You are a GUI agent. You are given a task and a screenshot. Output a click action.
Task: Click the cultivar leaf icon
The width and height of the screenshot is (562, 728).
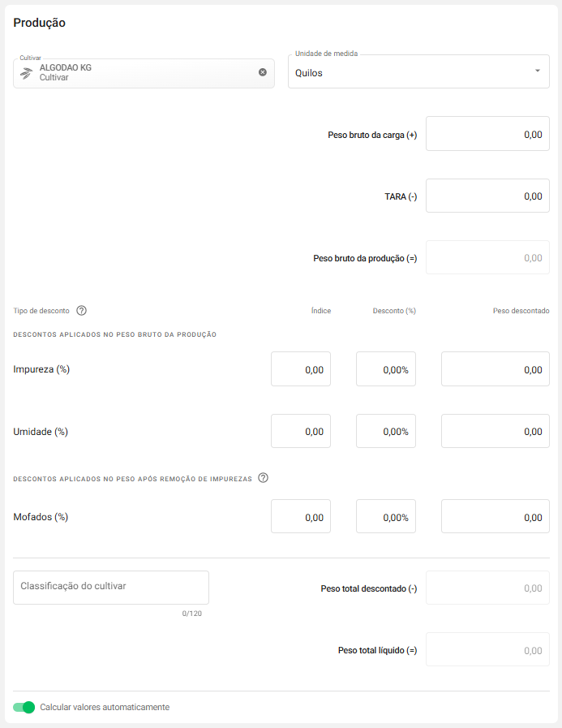click(x=27, y=73)
